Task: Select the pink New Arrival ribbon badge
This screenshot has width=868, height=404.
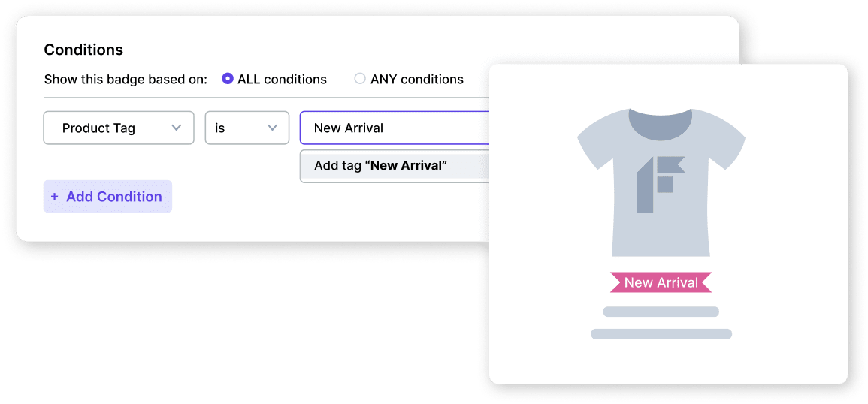Action: coord(661,282)
